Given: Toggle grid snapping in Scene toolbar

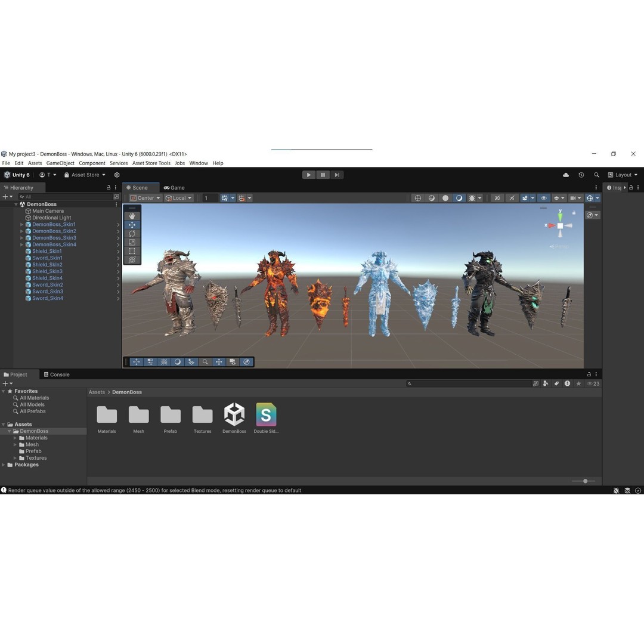Looking at the screenshot, I should tap(241, 198).
